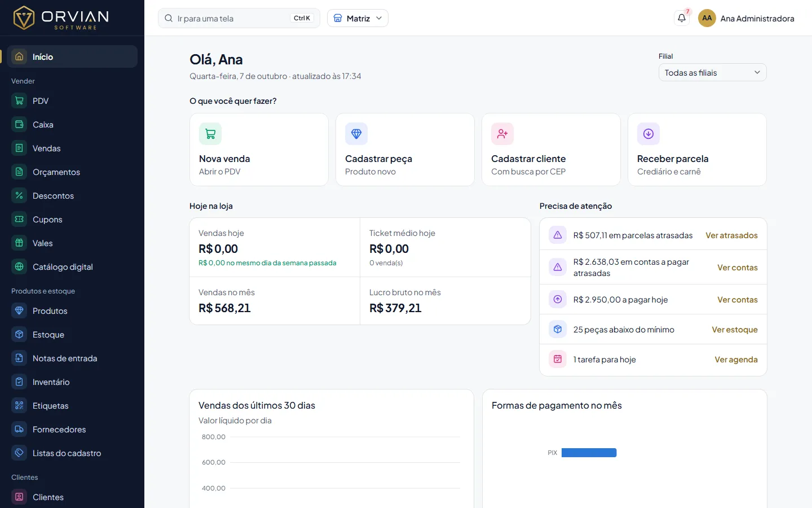812x508 pixels.
Task: Click the Ver agenda link
Action: (x=736, y=360)
